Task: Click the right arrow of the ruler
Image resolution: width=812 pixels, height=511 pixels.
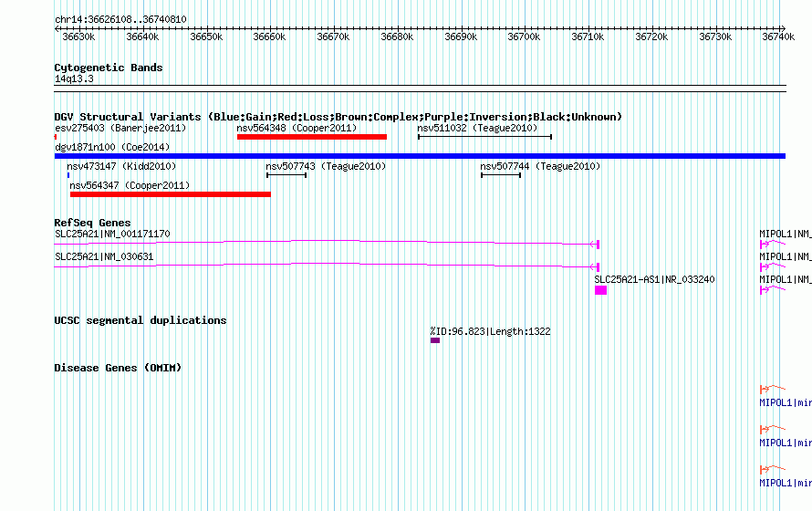Action: [x=783, y=29]
